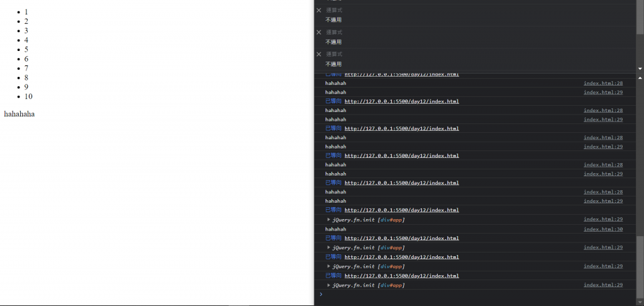Edit the bottom-most 運算式 live expression

(334, 54)
